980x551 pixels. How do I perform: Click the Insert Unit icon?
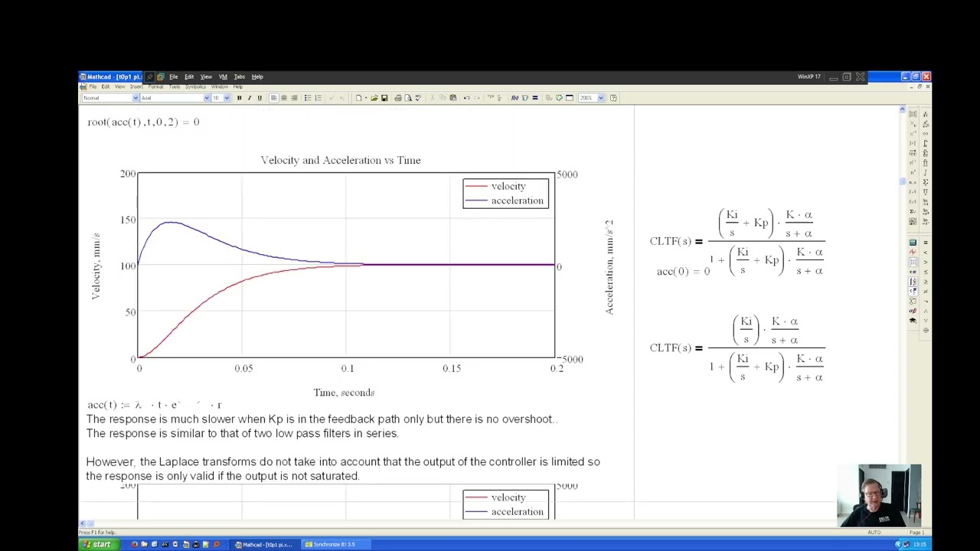click(x=525, y=97)
